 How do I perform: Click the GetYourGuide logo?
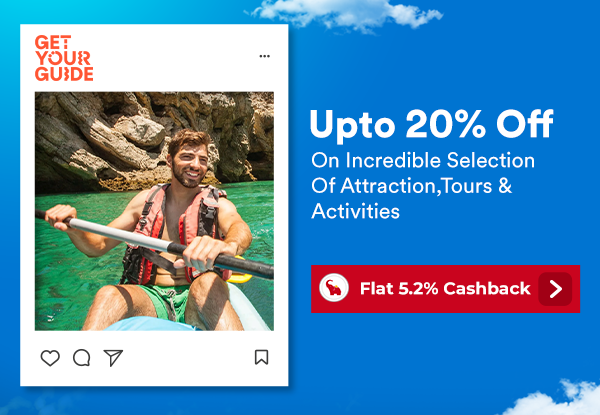(x=64, y=58)
